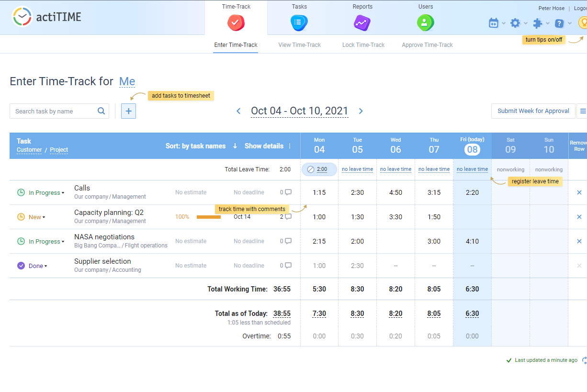Click NASA negotiations Friday cell 4:10
Viewport: 587px width, 392px height.
pyautogui.click(x=472, y=241)
